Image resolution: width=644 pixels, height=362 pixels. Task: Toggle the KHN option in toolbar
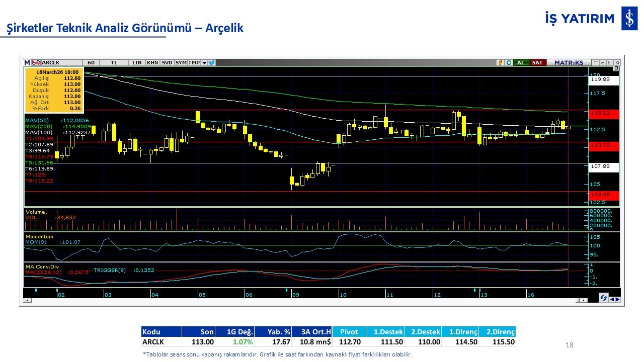pos(152,63)
